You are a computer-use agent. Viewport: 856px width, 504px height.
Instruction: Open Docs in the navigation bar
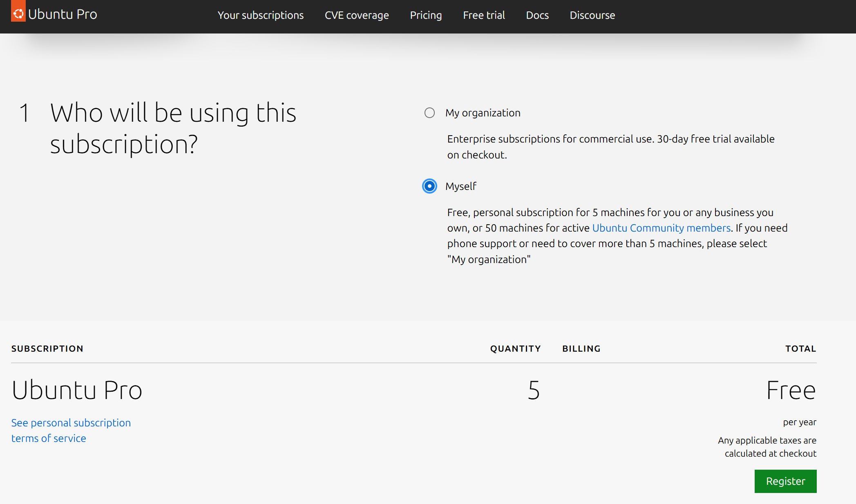click(x=537, y=15)
